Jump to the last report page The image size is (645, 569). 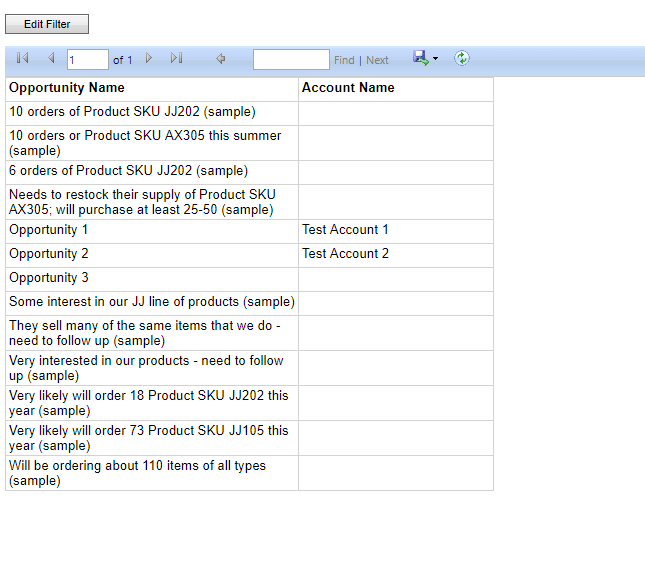coord(176,58)
